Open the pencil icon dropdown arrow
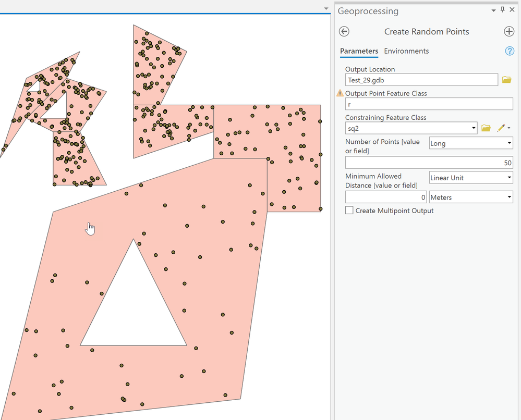The height and width of the screenshot is (420, 521). pos(509,128)
